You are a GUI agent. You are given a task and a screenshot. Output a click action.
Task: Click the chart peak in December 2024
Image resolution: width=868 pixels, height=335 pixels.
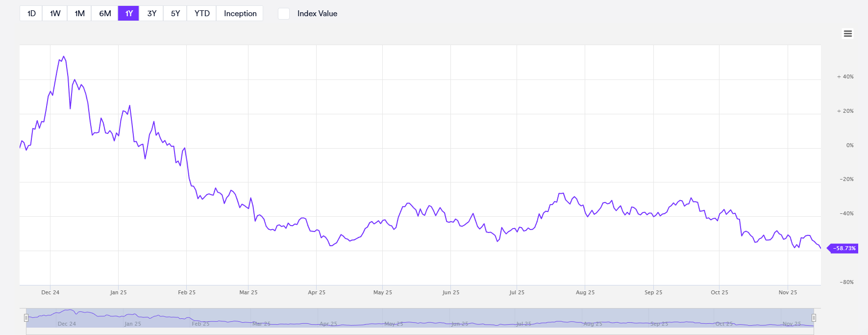[64, 56]
